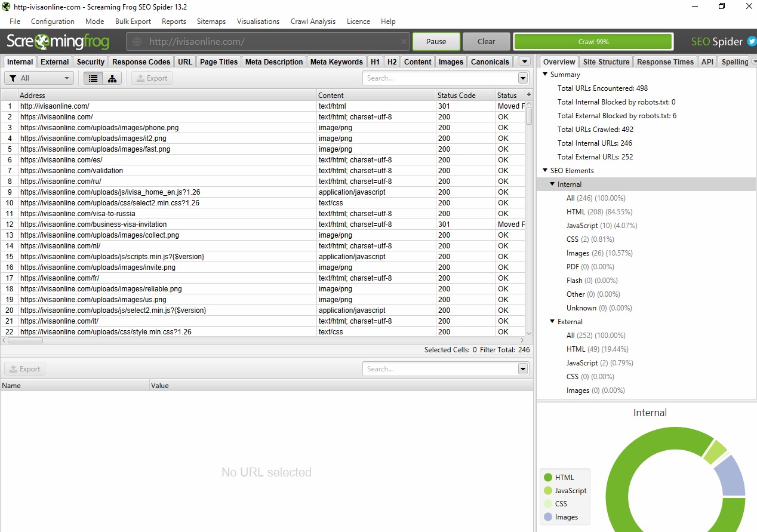The height and width of the screenshot is (532, 757).
Task: Clear the address bar with the x icon
Action: click(x=403, y=41)
